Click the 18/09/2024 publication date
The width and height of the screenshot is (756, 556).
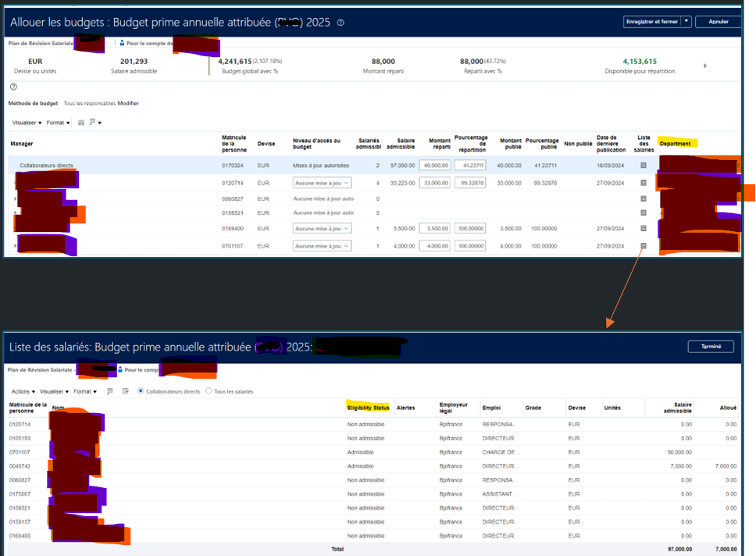(610, 166)
